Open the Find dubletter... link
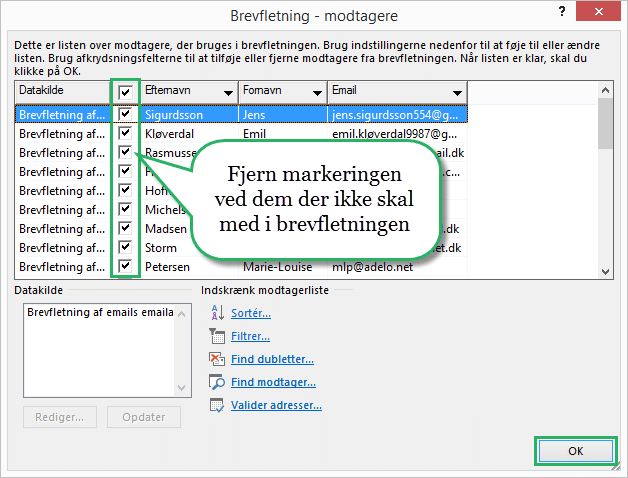The height and width of the screenshot is (478, 628). coord(272,359)
